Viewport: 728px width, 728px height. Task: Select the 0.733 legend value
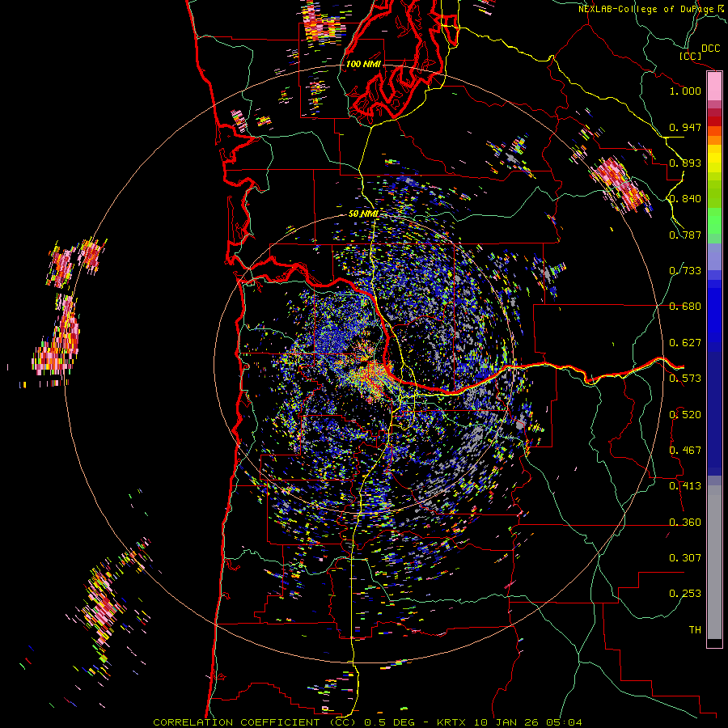pyautogui.click(x=685, y=271)
